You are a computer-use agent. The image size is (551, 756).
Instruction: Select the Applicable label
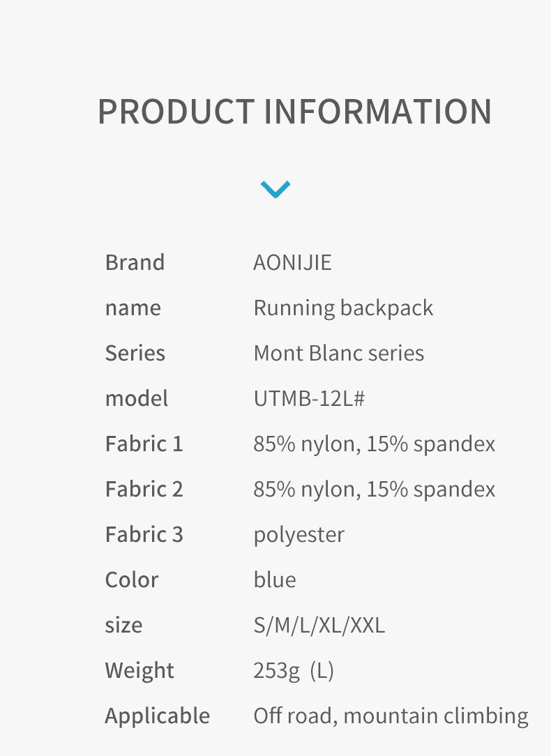tap(157, 716)
